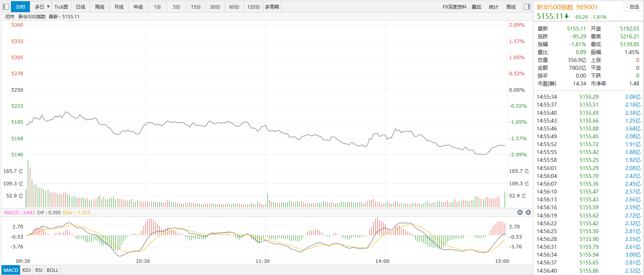Select the Tick图 chart view
The image size is (644, 275).
tap(61, 7)
